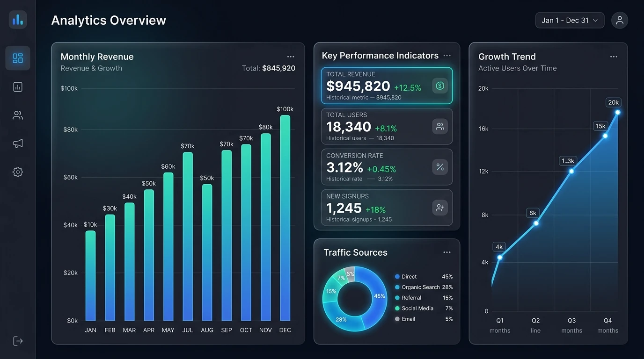The width and height of the screenshot is (644, 359).
Task: Click the +12.5% revenue growth value
Action: click(408, 88)
